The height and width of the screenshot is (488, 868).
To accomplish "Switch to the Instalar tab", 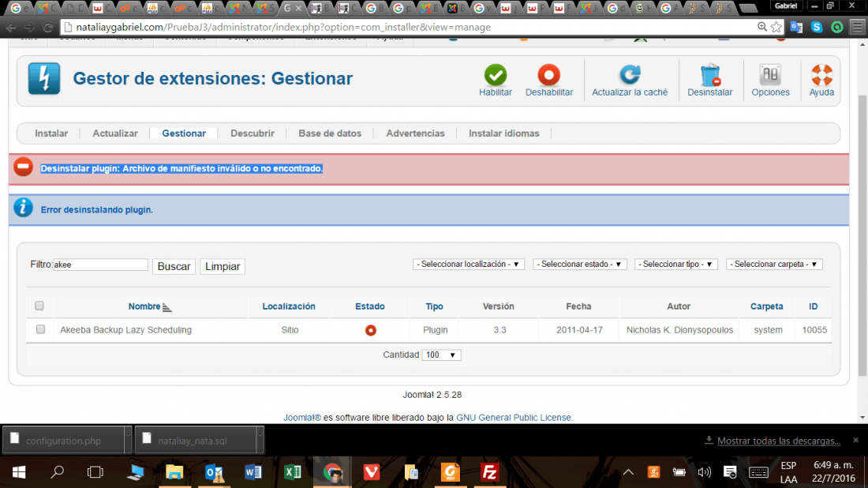I will click(51, 133).
